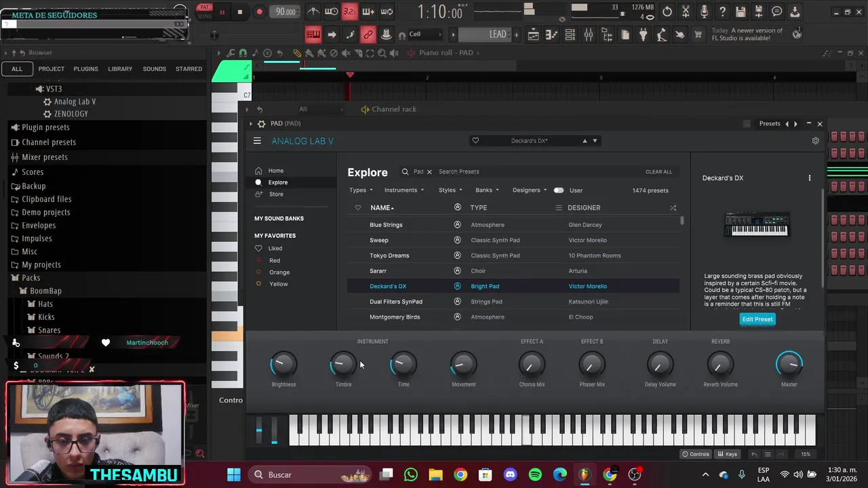Toggle the PAT/SONG mode switch
This screenshot has width=868, height=488.
[204, 12]
